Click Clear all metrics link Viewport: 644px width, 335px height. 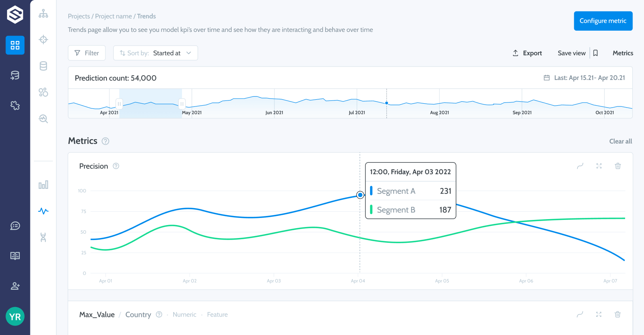point(620,141)
